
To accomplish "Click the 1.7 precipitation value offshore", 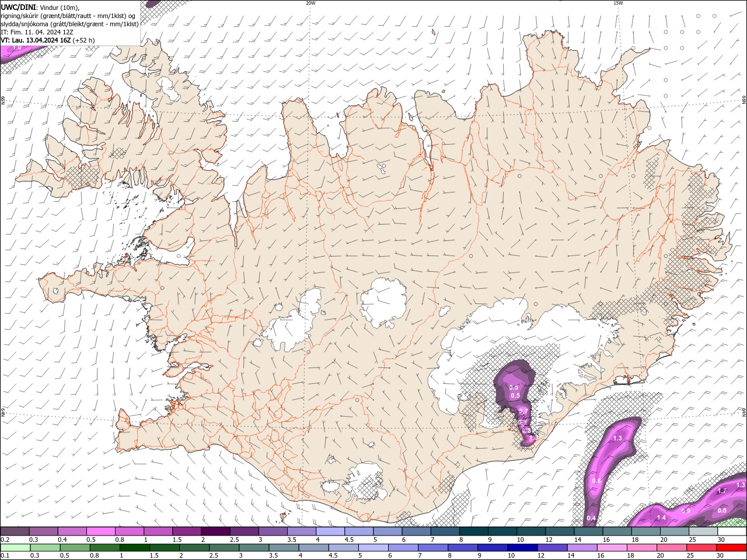I will [722, 491].
